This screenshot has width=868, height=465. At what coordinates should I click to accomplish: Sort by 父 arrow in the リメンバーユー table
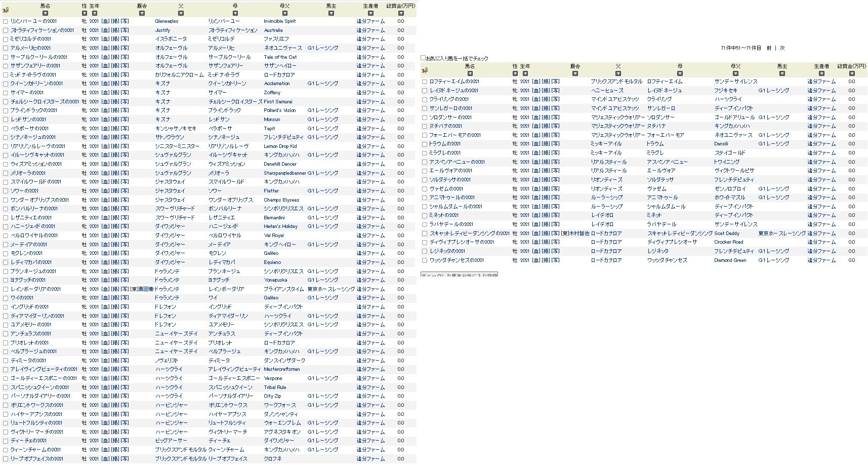click(181, 14)
